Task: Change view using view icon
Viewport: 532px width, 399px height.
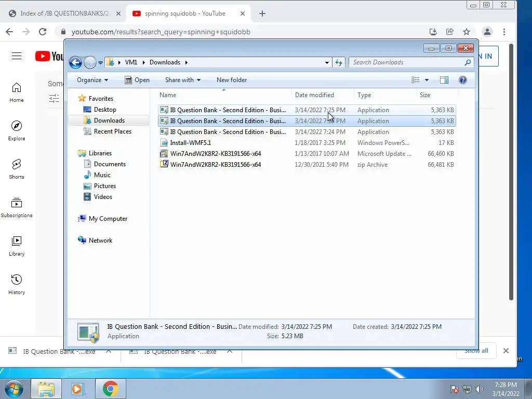Action: coord(415,80)
